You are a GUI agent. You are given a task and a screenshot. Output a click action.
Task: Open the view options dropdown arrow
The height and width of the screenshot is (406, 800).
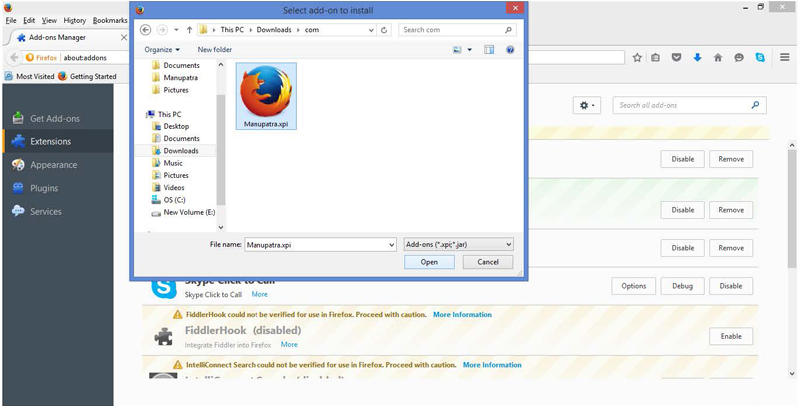pyautogui.click(x=469, y=50)
